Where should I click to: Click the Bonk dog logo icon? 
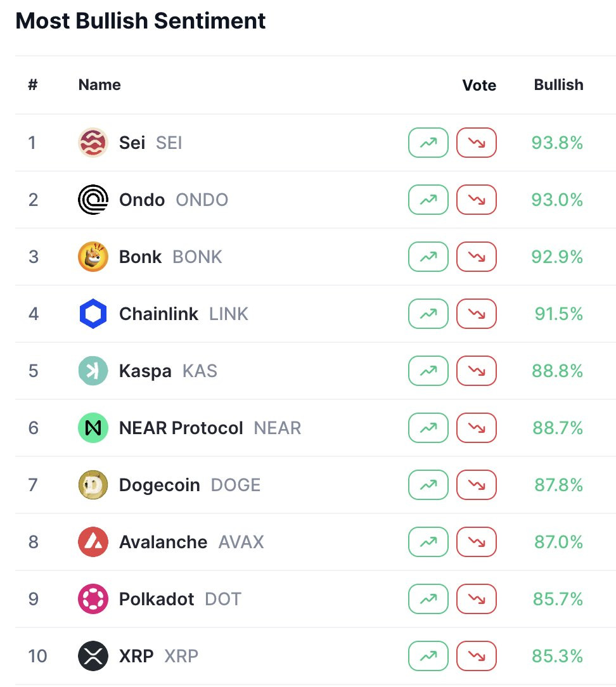coord(93,257)
